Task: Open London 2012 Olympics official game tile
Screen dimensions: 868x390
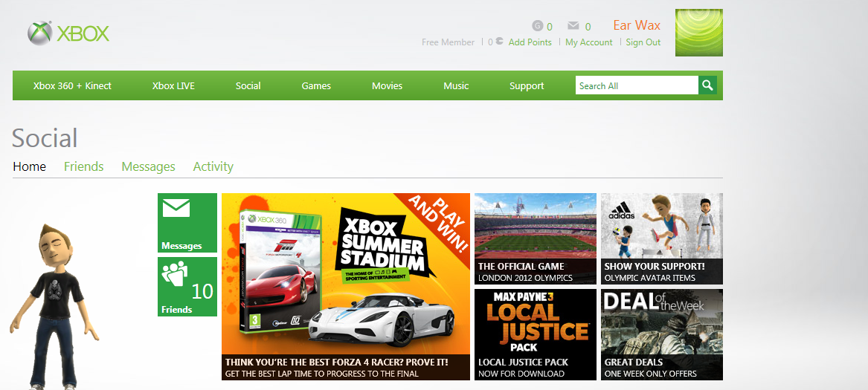Action: click(536, 238)
